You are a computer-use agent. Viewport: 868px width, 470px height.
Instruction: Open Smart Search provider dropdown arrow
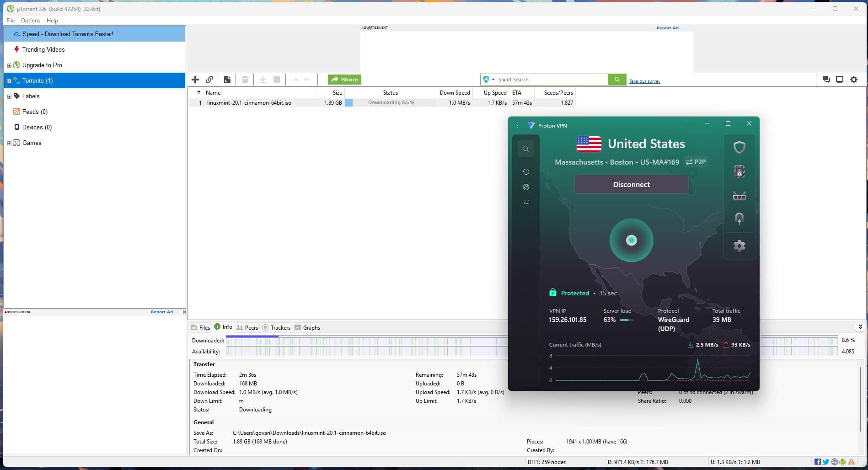click(493, 80)
